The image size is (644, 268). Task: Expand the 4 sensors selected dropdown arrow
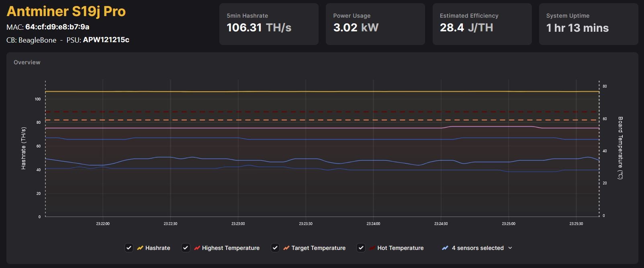point(510,248)
